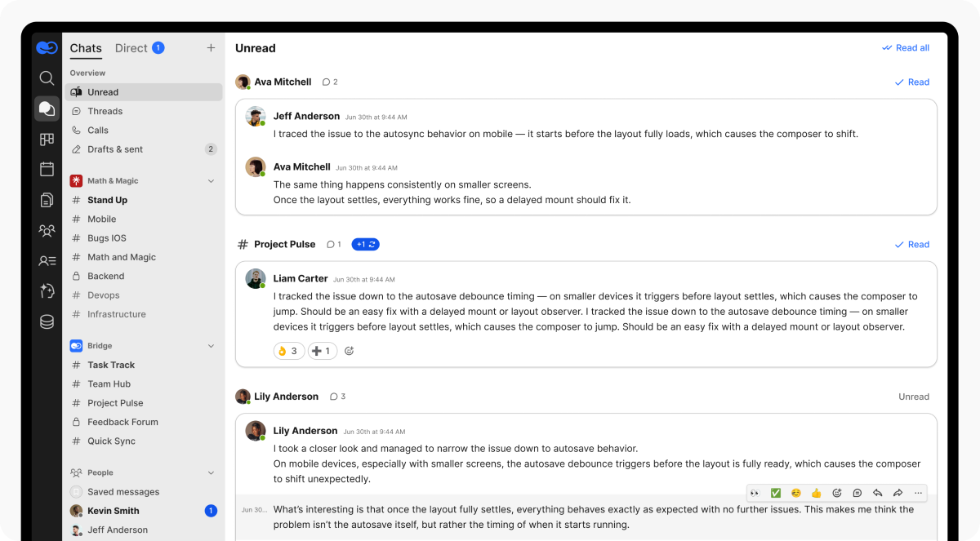Toggle the OK hand reaction with count 3
980x541 pixels.
coord(289,351)
